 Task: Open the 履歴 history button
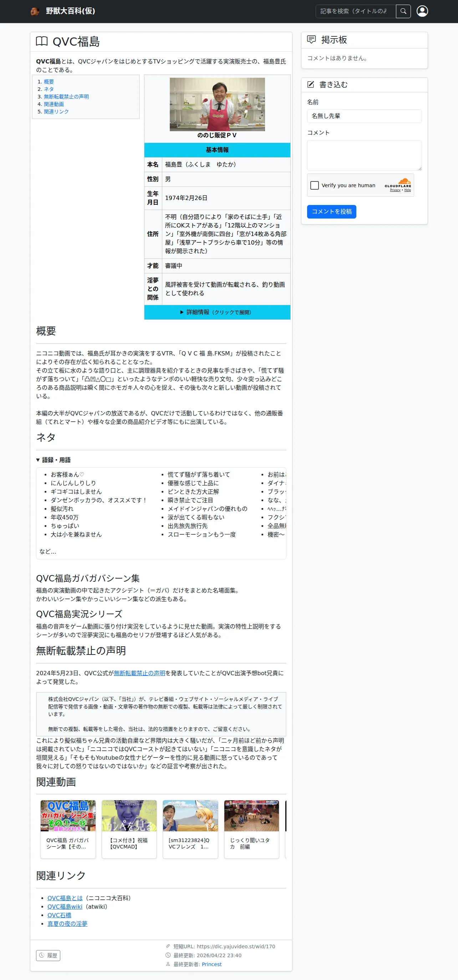click(x=48, y=955)
